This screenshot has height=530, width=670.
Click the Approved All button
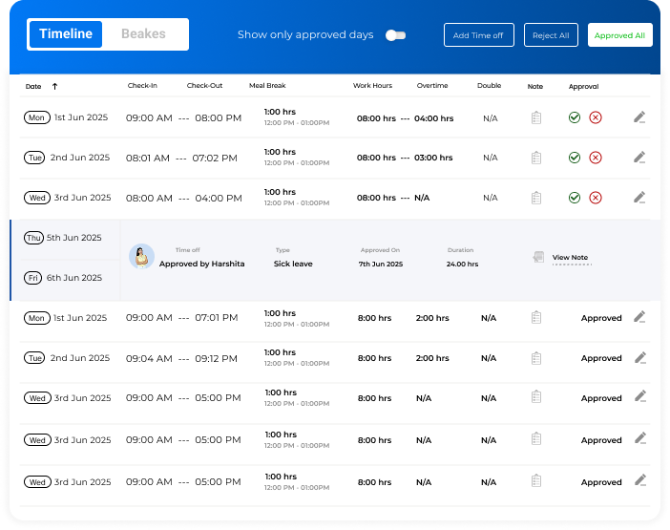(x=619, y=35)
